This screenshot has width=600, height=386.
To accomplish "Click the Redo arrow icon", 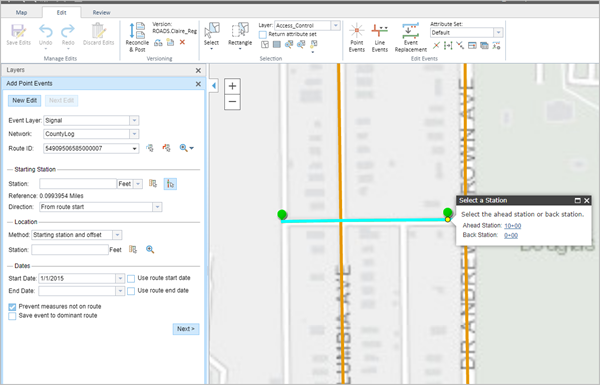I will pyautogui.click(x=68, y=31).
